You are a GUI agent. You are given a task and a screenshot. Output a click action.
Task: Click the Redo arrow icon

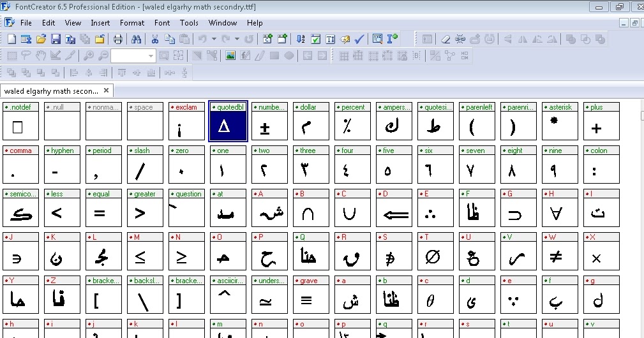tap(225, 40)
